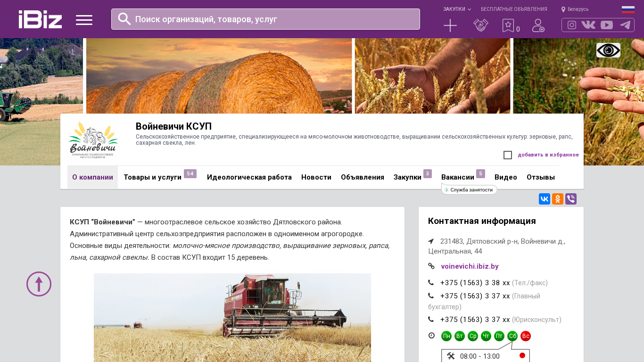Select Saturday (Сб) schedule day

pyautogui.click(x=512, y=336)
